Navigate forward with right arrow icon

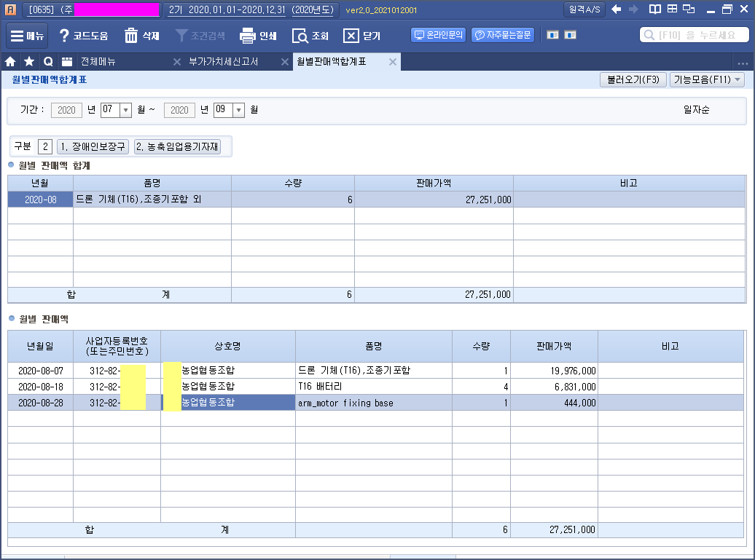pos(633,9)
